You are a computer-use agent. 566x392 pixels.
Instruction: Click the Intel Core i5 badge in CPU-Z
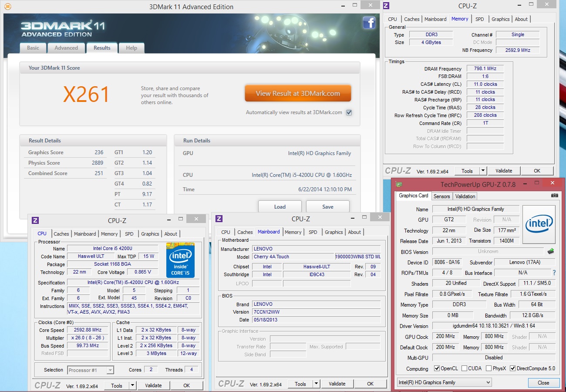[180, 260]
